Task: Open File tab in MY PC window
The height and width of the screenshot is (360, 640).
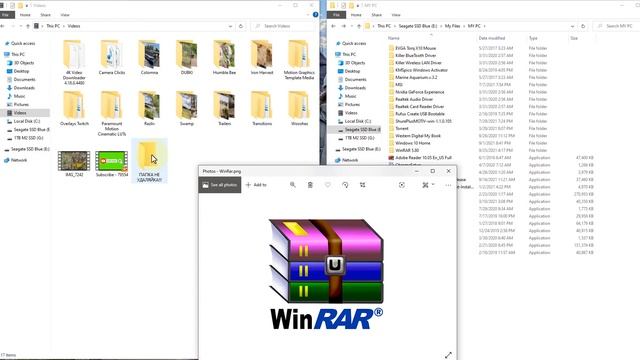Action: pyautogui.click(x=336, y=15)
